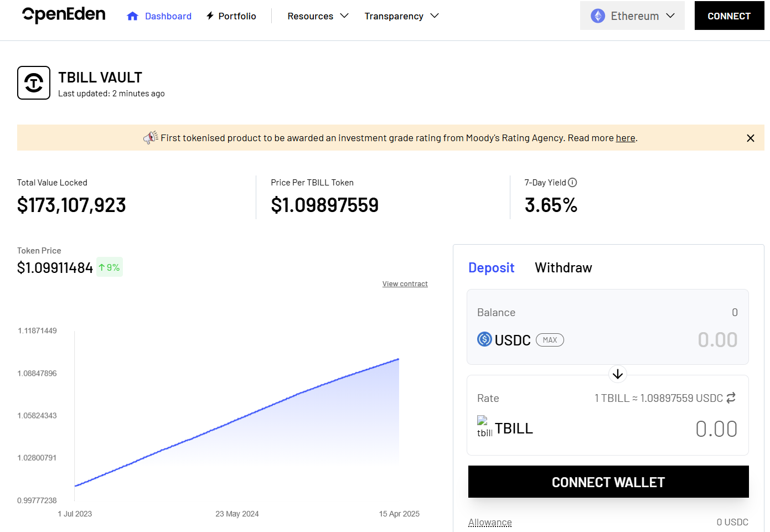
Task: Click the Portfolio lightning bolt icon
Action: 210,16
